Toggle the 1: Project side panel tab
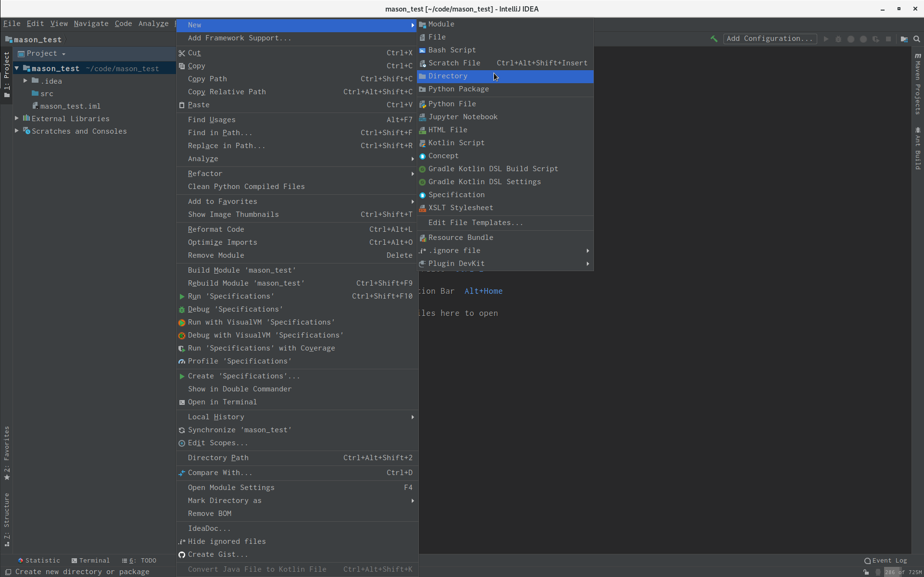Image resolution: width=924 pixels, height=577 pixels. 7,75
